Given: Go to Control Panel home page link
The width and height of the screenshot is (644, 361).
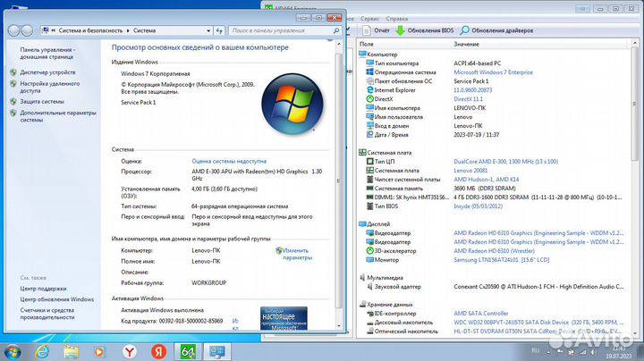Looking at the screenshot, I should click(x=47, y=54).
